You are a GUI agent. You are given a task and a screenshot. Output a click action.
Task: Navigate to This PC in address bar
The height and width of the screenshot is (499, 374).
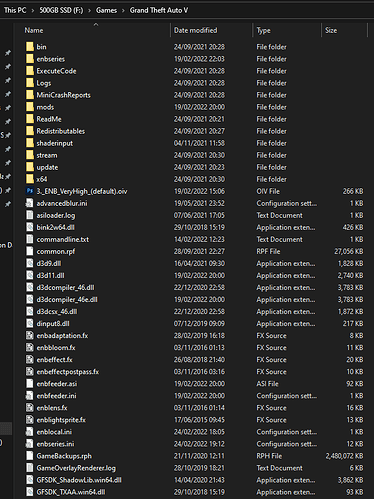[x=15, y=10]
